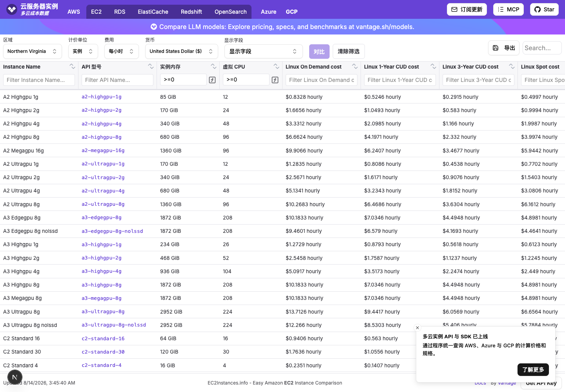
Task: Sort by 实例内存 column arrows
Action: click(x=213, y=66)
